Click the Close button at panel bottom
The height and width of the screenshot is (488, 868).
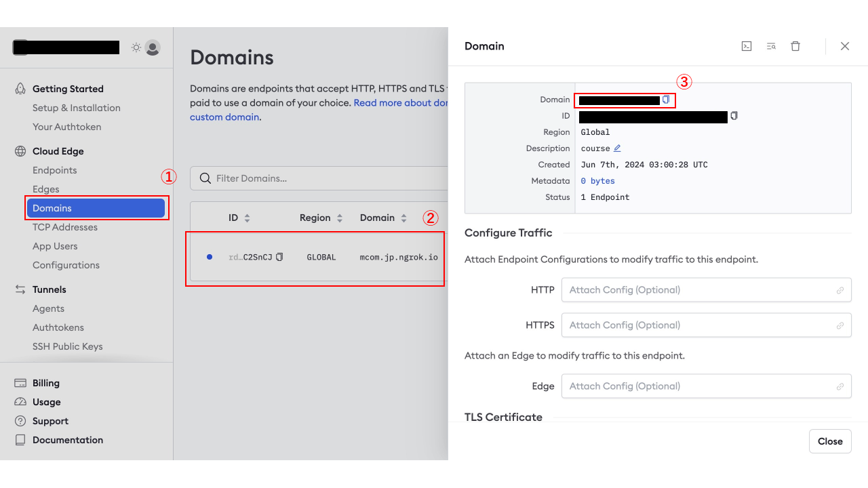(829, 441)
